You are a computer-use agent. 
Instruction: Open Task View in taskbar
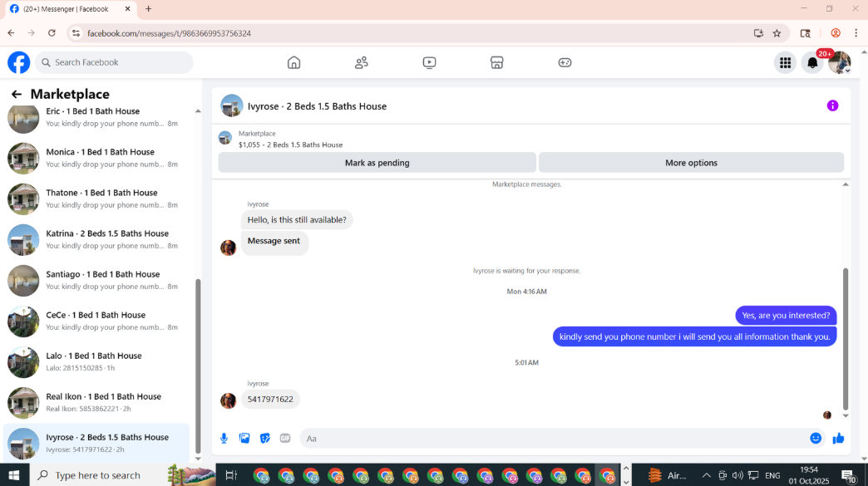231,475
